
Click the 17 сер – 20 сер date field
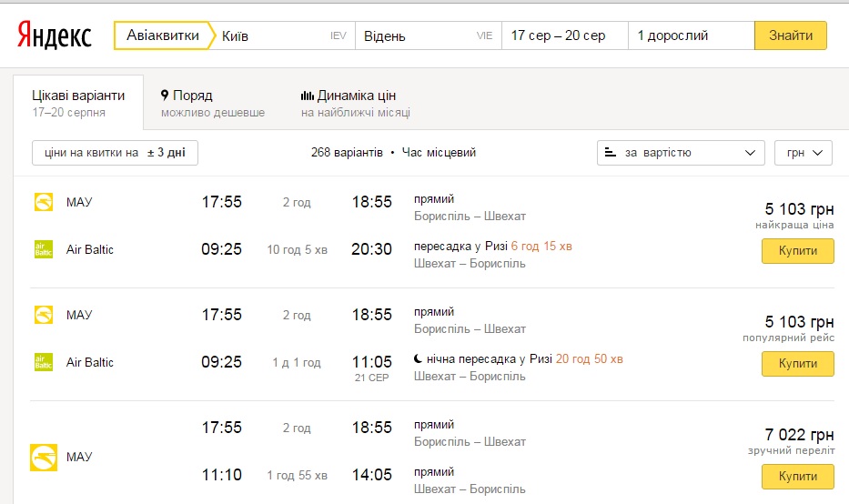(x=564, y=36)
